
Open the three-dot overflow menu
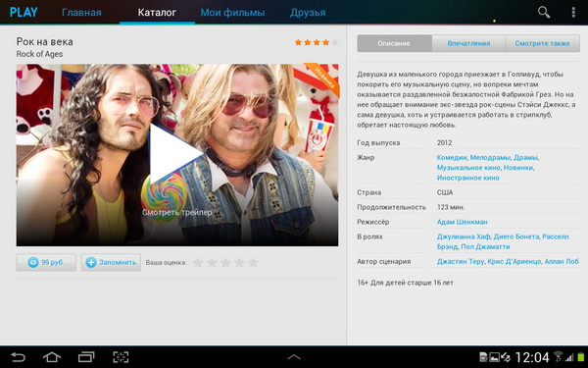pos(573,13)
